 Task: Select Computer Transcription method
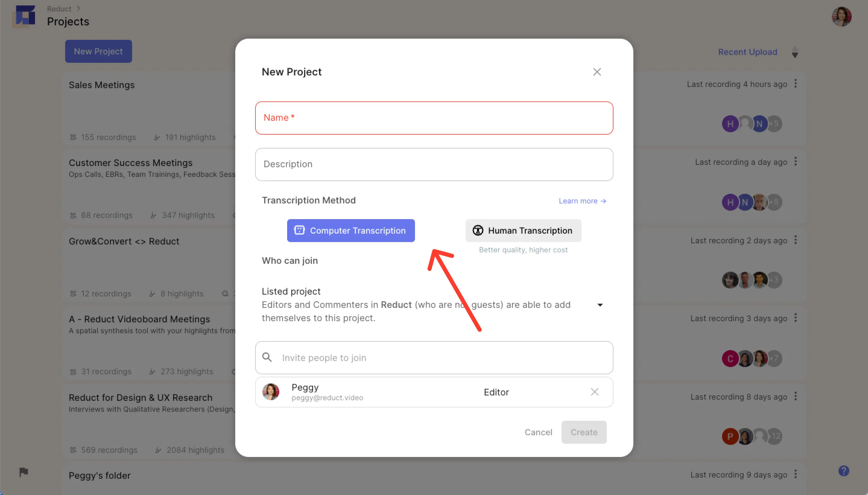click(x=350, y=231)
